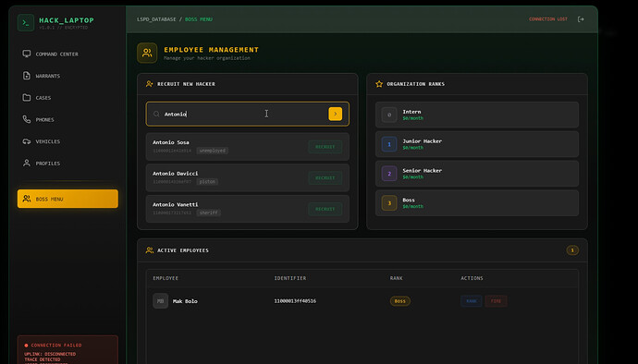Select the Intern rank row
The width and height of the screenshot is (638, 364).
477,115
